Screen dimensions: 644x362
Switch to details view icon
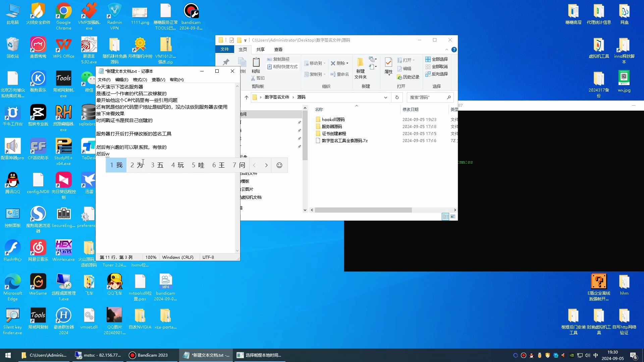[445, 217]
